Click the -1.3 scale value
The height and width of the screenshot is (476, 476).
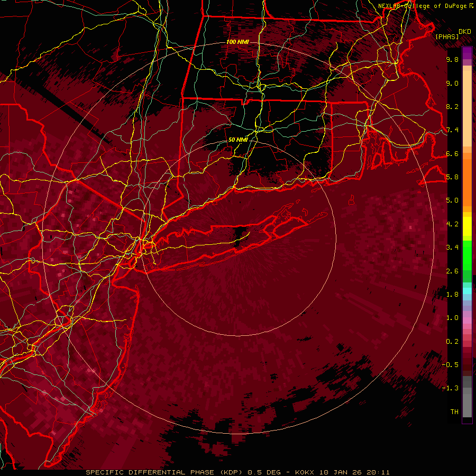[450, 388]
